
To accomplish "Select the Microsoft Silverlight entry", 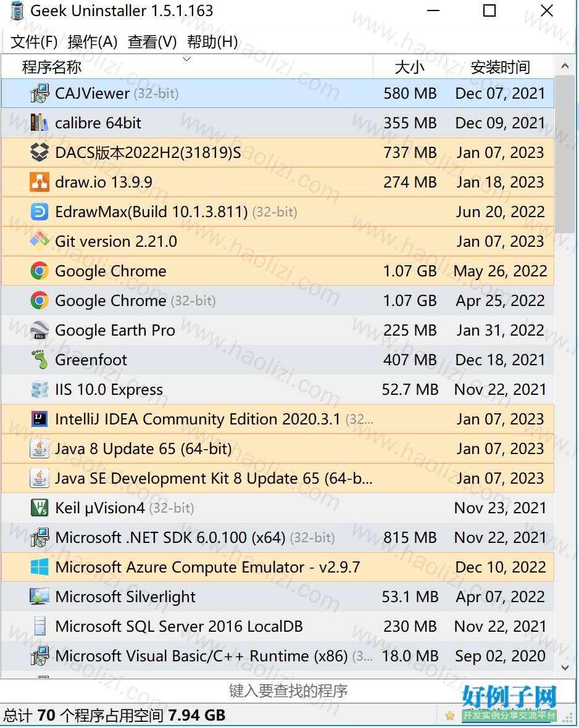I will click(x=125, y=597).
